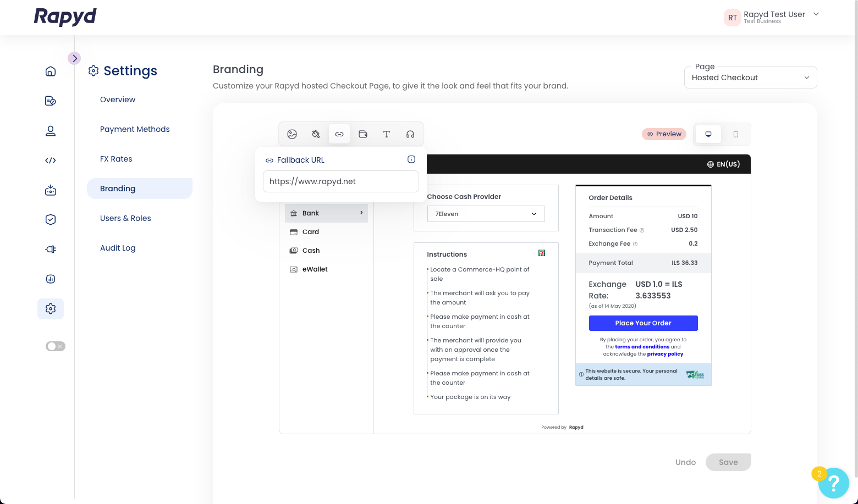This screenshot has width=858, height=504.
Task: Switch preview to desktop view
Action: (x=708, y=134)
